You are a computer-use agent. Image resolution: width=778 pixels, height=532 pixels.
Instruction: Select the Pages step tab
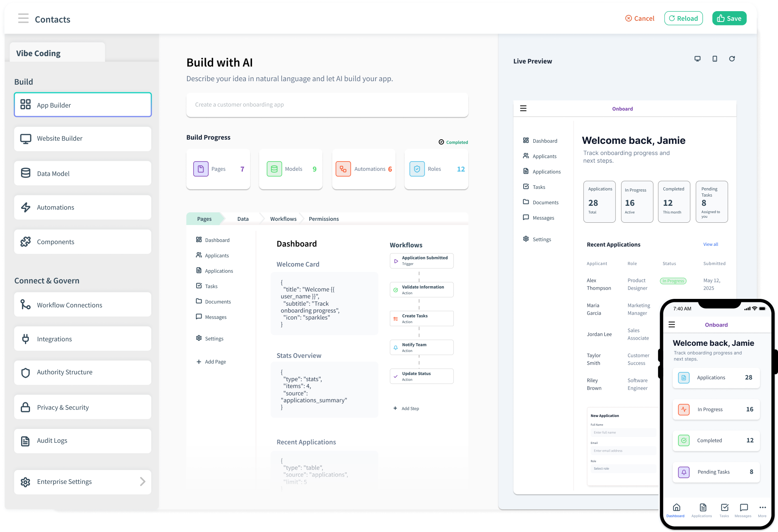[204, 219]
